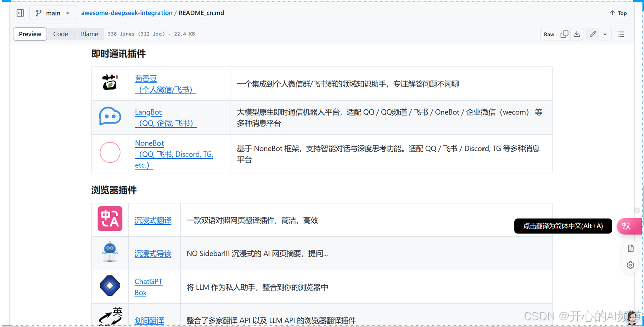The width and height of the screenshot is (644, 327).
Task: Click the 划词翻译 arrows logo
Action: (110, 317)
